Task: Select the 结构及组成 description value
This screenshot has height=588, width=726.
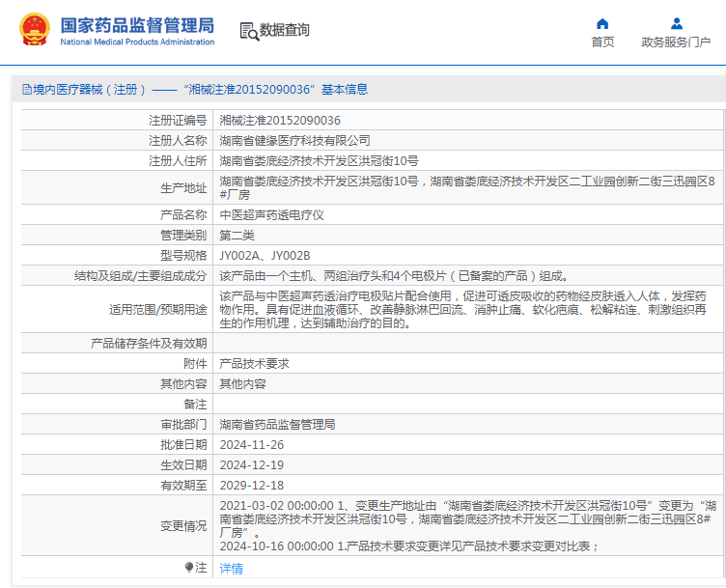Action: pyautogui.click(x=394, y=276)
